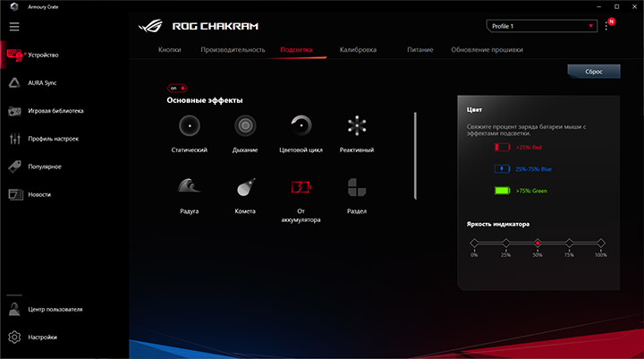Select the Дыхание breathing effect
Viewport: 644px width, 359px height.
[245, 133]
